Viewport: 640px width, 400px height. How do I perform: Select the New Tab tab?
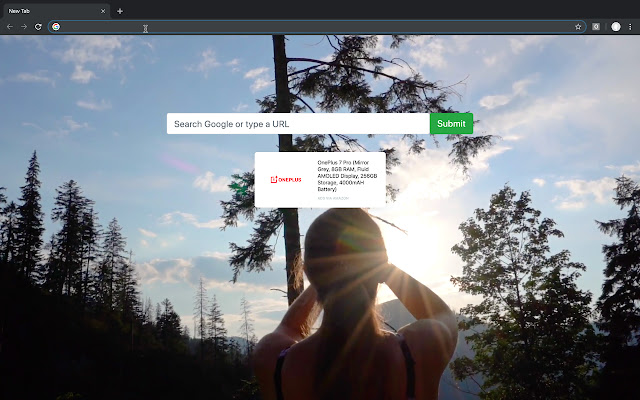click(x=57, y=11)
